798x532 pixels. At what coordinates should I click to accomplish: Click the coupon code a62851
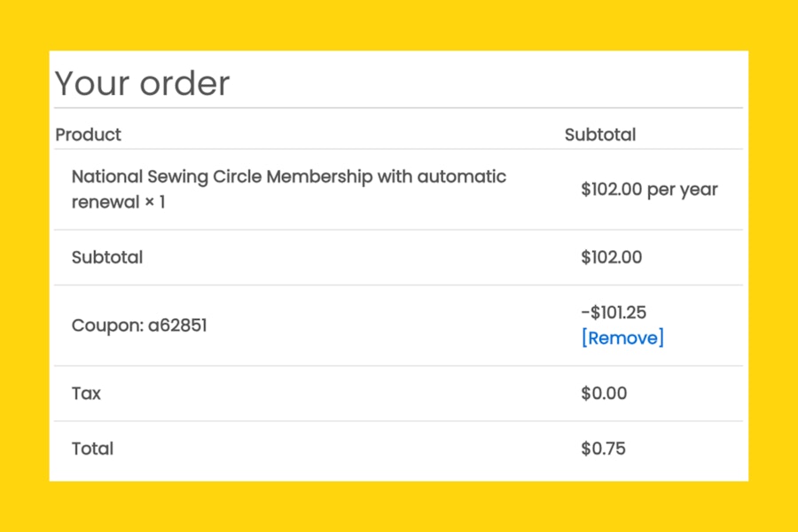(x=177, y=325)
